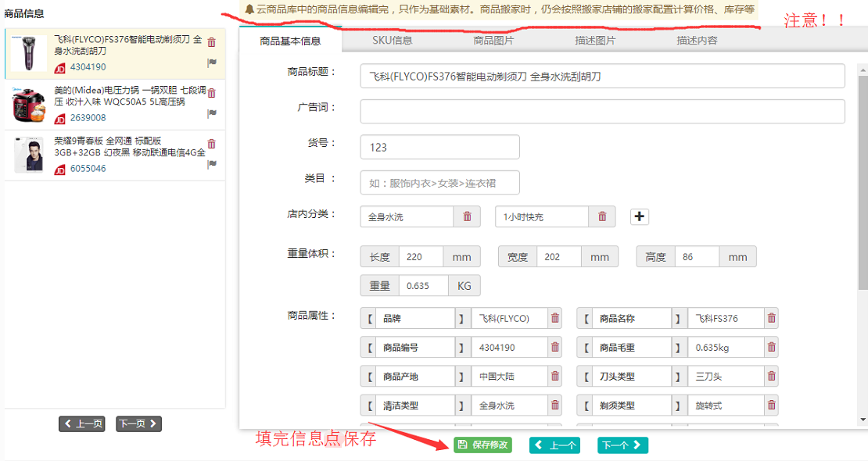868x461 pixels.
Task: Open product title 美的(Midea)电压力锅
Action: coord(130,96)
